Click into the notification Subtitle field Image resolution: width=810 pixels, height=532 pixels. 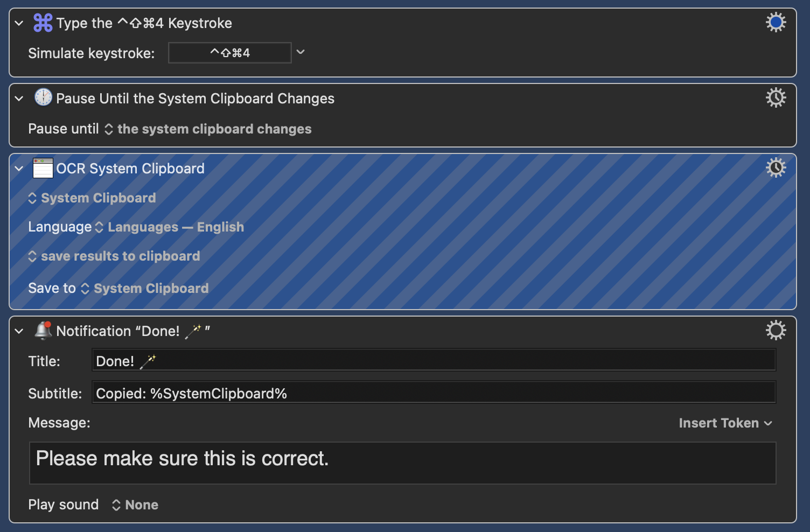(x=434, y=393)
